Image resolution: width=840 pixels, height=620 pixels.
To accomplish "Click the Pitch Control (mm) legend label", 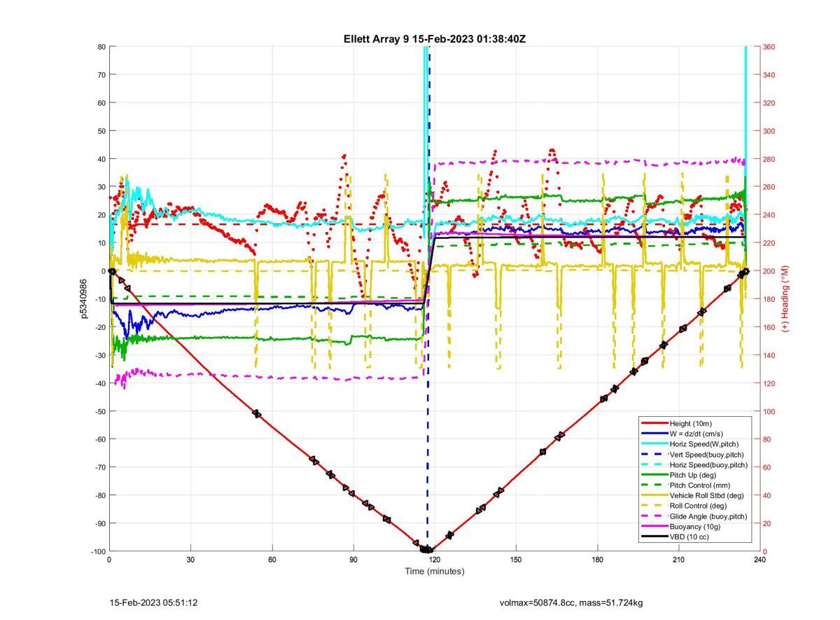I will point(700,485).
